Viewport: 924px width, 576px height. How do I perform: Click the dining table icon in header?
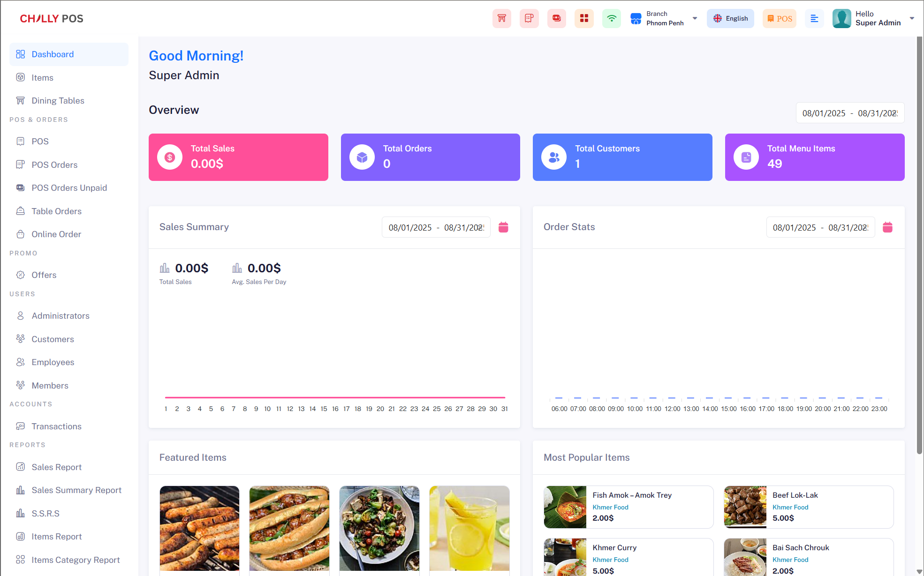[501, 19]
